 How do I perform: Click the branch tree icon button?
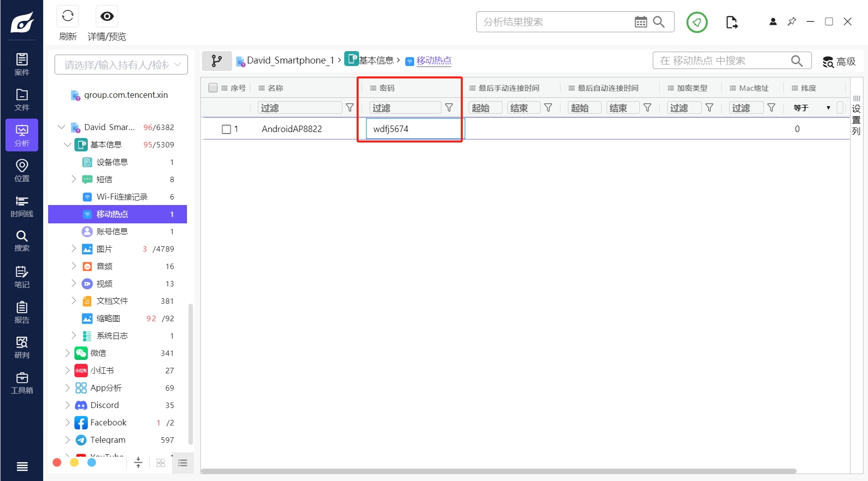tap(217, 61)
